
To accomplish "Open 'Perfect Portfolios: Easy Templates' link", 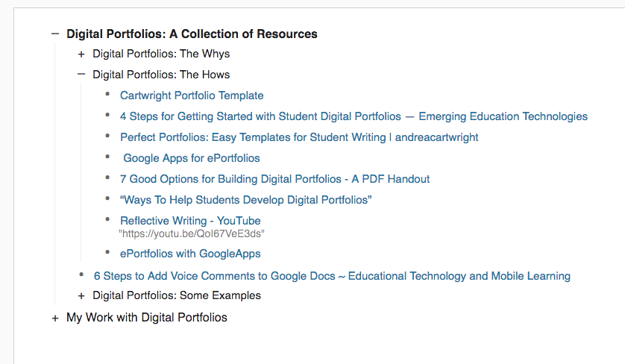I will tap(299, 137).
